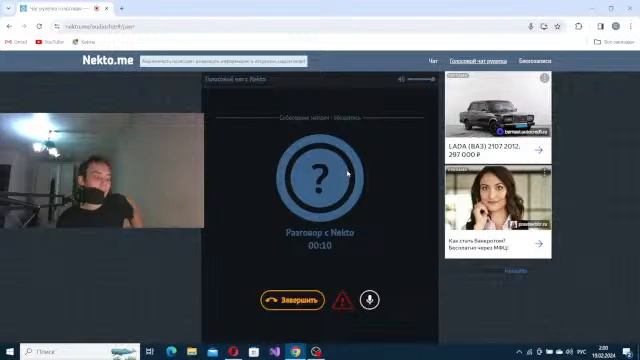Toggle the browser side panel
Screen dimensions: 640x360
600,27
